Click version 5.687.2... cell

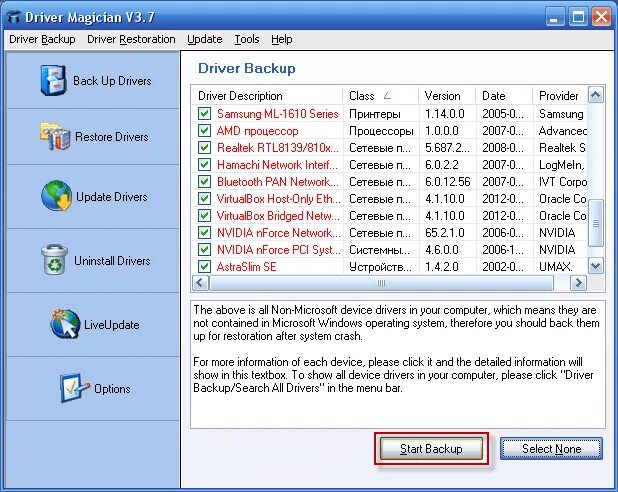pos(447,148)
